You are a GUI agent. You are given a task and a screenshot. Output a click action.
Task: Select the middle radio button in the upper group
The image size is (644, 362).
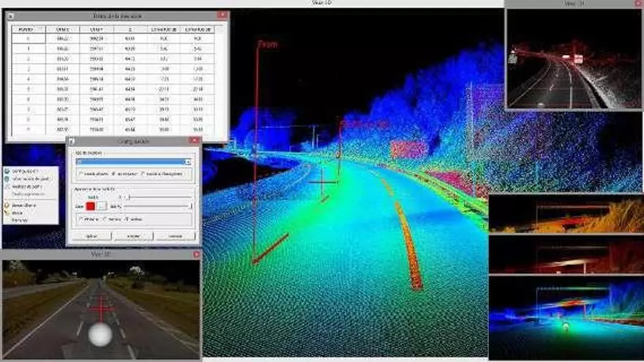[x=114, y=174]
